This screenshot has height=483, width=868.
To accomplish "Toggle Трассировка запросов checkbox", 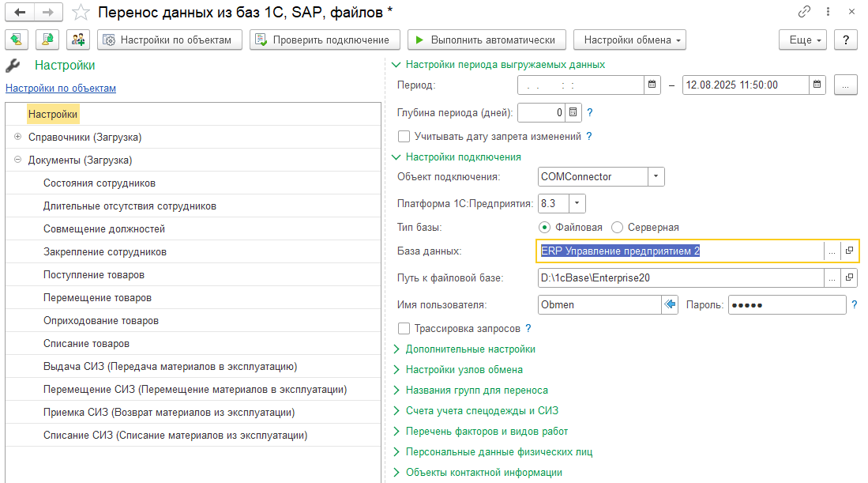I will 404,328.
